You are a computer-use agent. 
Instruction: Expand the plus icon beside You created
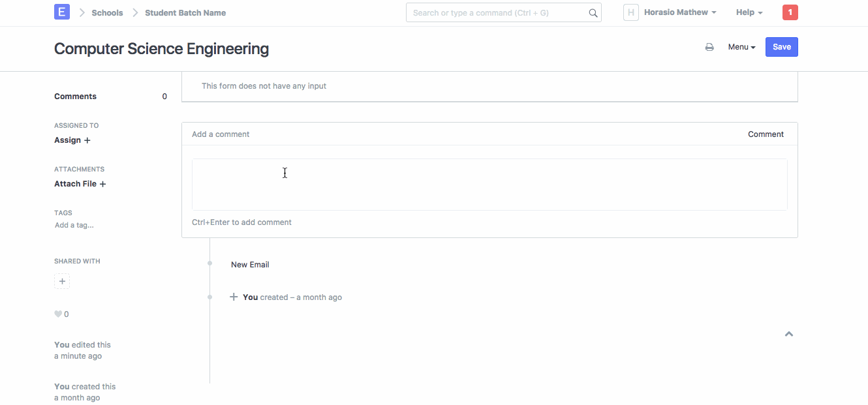pyautogui.click(x=234, y=297)
